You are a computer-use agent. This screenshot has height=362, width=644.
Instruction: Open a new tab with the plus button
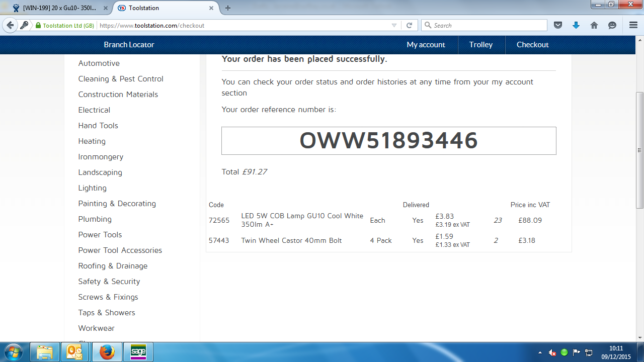(228, 8)
